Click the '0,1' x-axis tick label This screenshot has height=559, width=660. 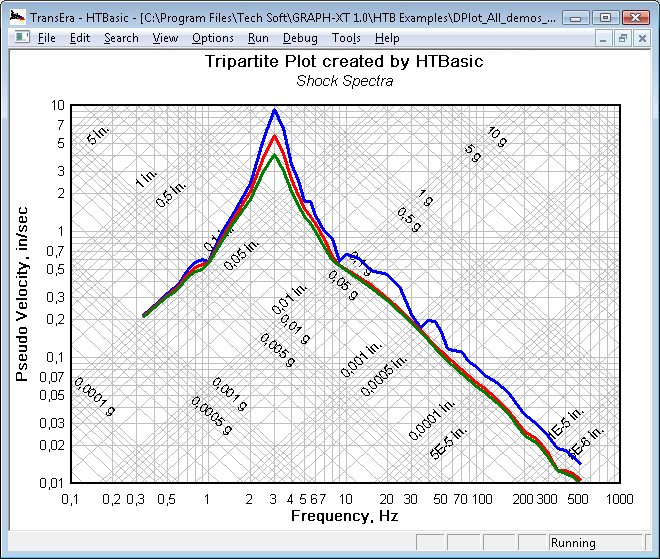pos(70,499)
